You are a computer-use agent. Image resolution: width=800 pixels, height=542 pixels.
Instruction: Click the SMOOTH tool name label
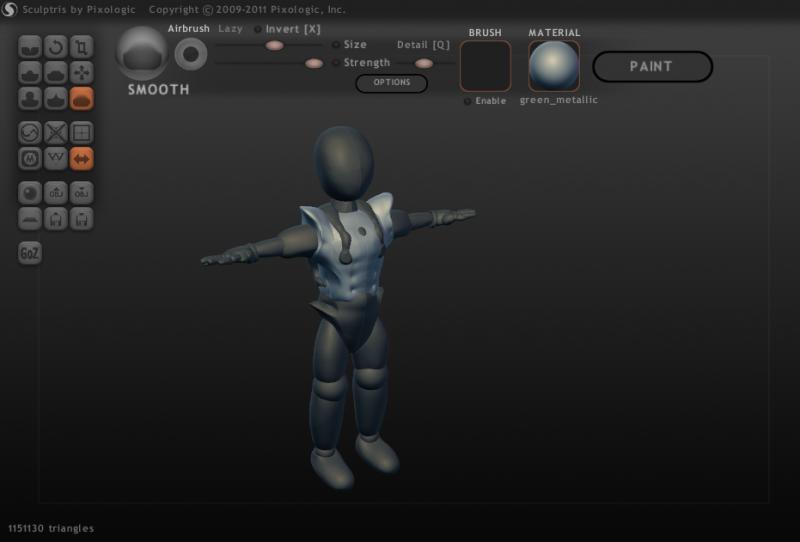[x=159, y=90]
